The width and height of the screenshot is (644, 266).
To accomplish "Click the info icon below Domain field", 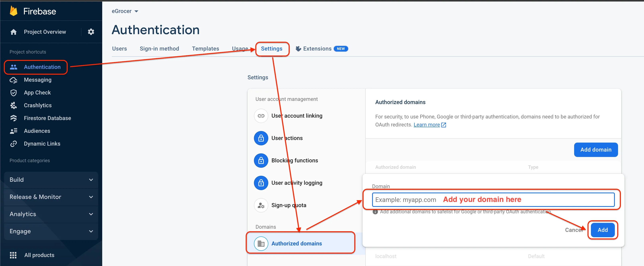I will click(375, 212).
